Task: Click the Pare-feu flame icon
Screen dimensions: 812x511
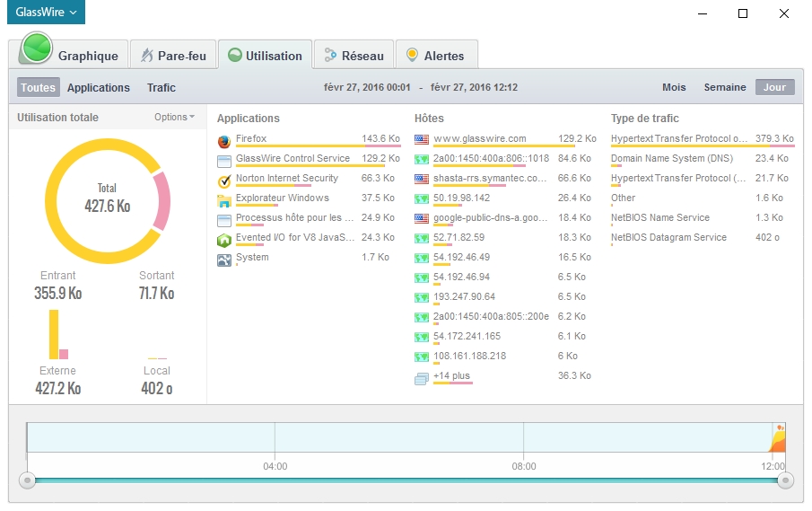Action: tap(147, 55)
